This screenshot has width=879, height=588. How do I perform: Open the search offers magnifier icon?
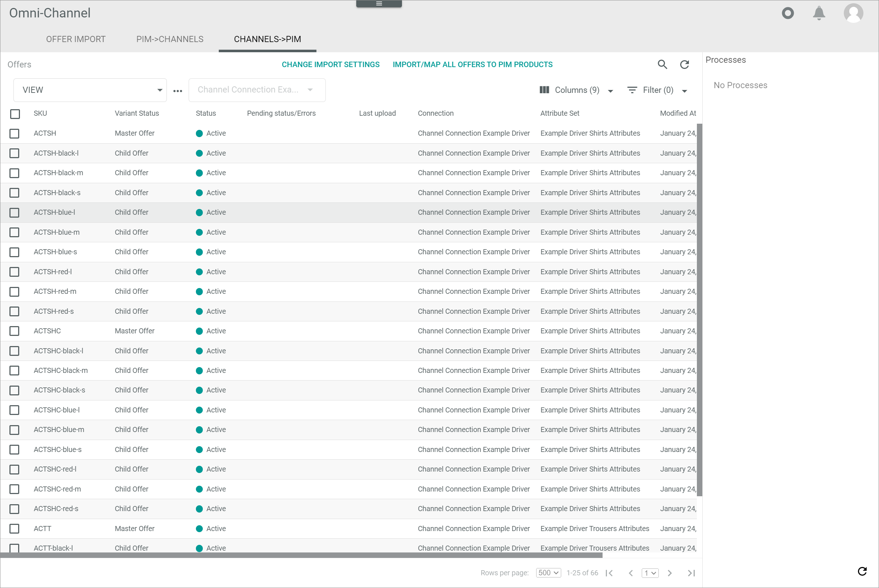[662, 65]
